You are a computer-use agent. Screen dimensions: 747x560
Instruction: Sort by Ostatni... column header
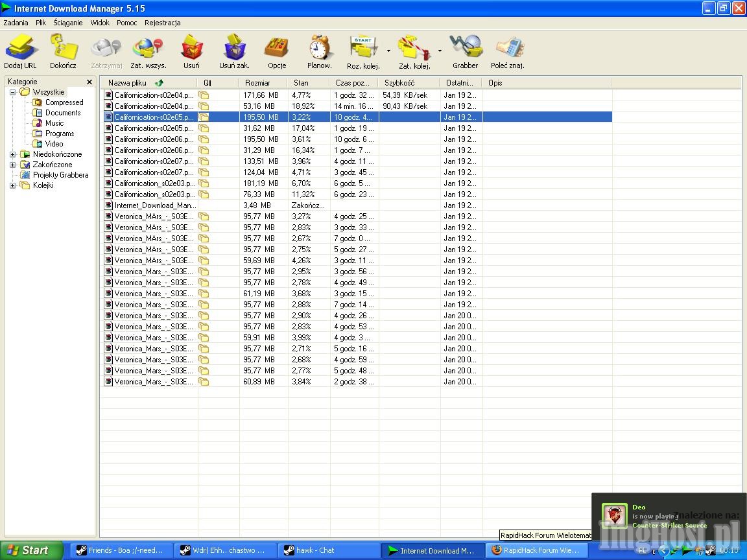pyautogui.click(x=460, y=83)
